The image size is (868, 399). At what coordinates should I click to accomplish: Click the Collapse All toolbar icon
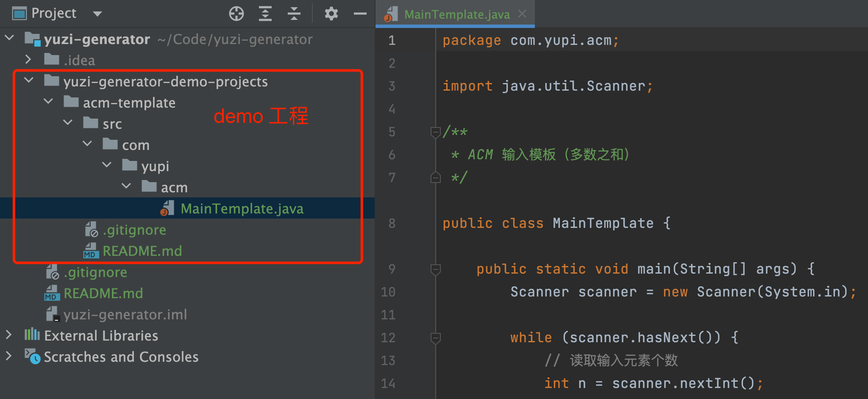tap(294, 14)
